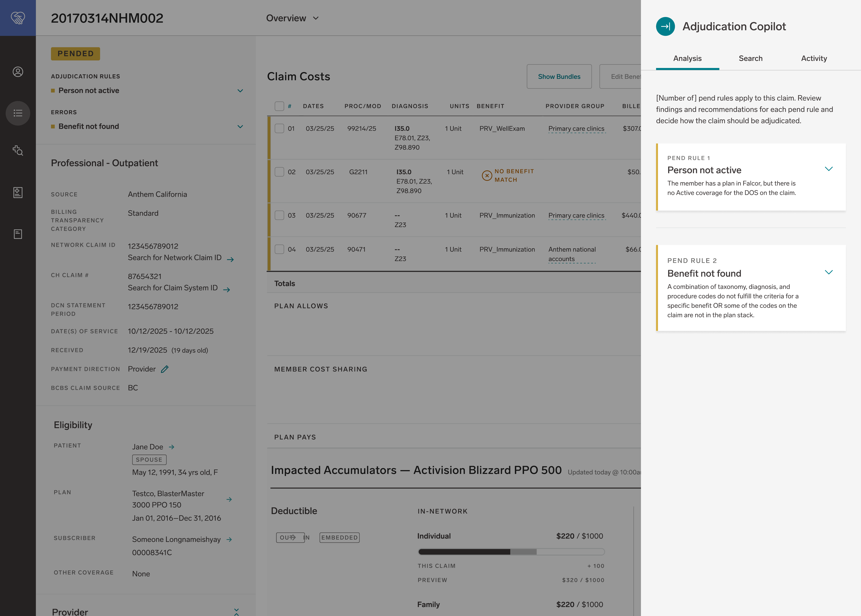Click CH claim number 87654321
Screen dimensions: 861x616
click(144, 276)
